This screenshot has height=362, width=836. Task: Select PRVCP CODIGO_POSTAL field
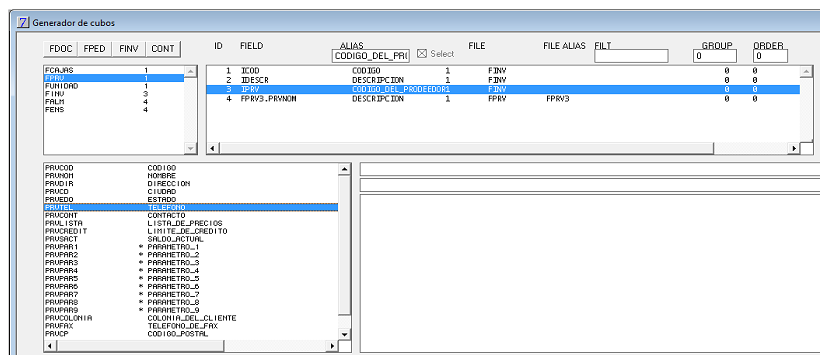pyautogui.click(x=191, y=334)
